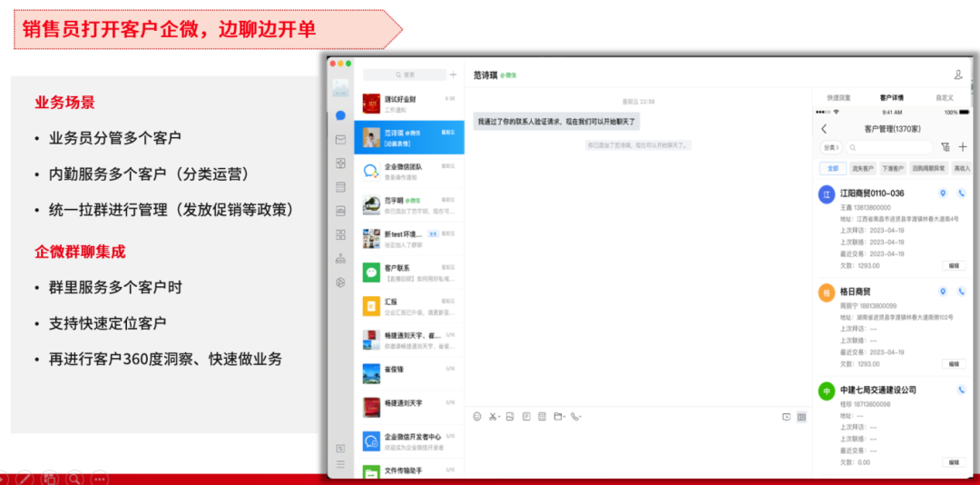This screenshot has width=980, height=485.
Task: Click the contact profile icon in chat header
Action: [957, 74]
